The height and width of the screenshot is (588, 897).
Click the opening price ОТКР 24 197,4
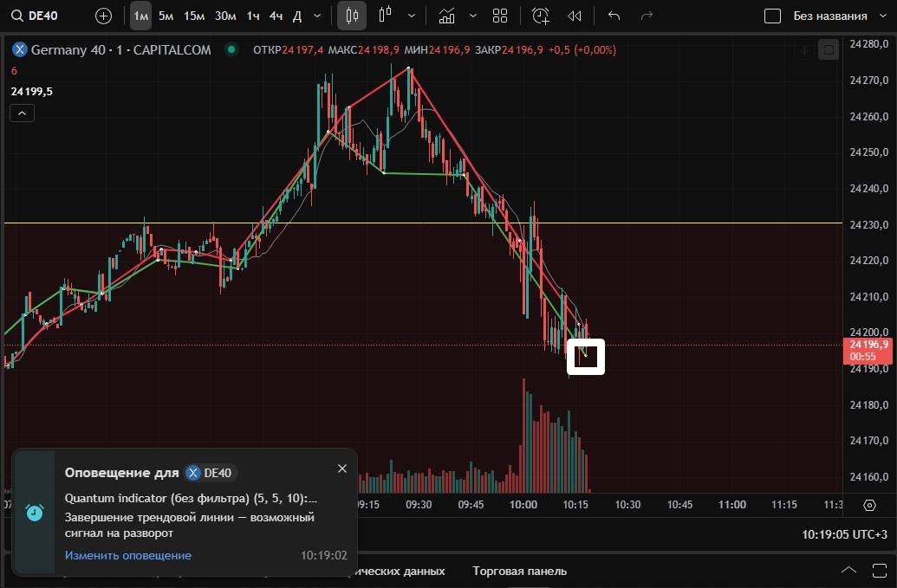[x=288, y=49]
